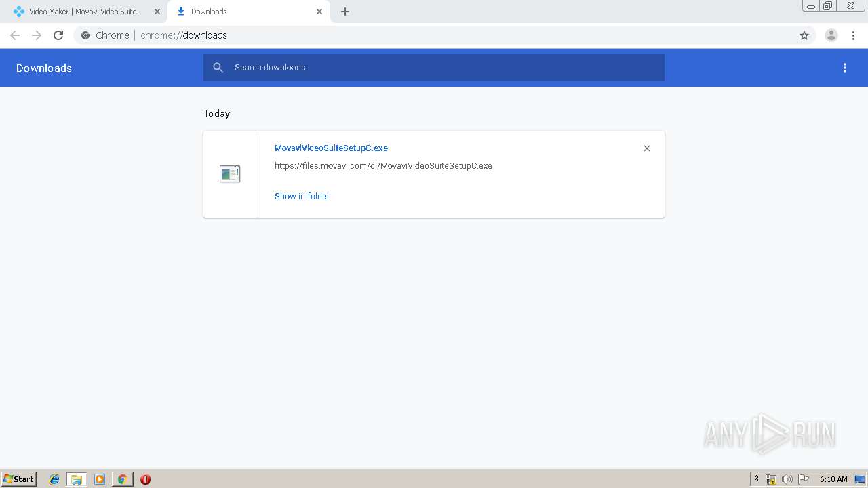Click the Action Center flag icon

pyautogui.click(x=804, y=479)
